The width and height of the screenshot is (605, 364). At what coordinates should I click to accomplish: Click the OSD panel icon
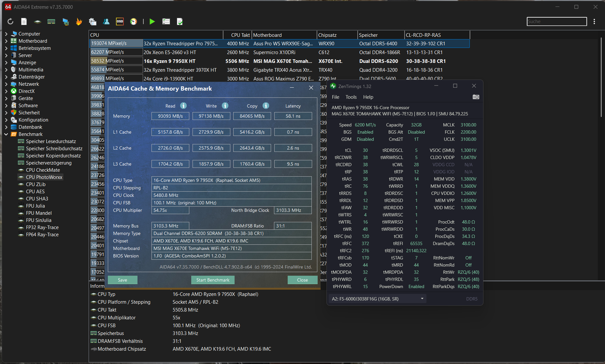pos(120,22)
